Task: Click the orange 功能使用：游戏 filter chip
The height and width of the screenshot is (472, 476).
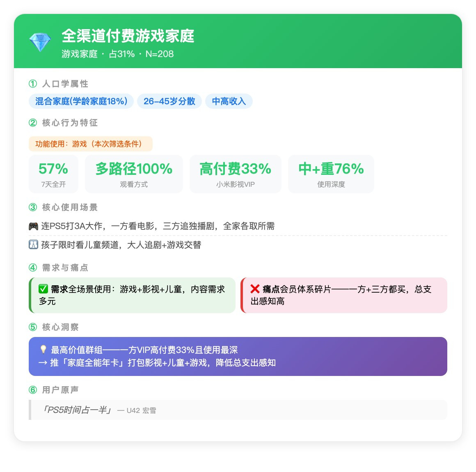Action: point(90,144)
